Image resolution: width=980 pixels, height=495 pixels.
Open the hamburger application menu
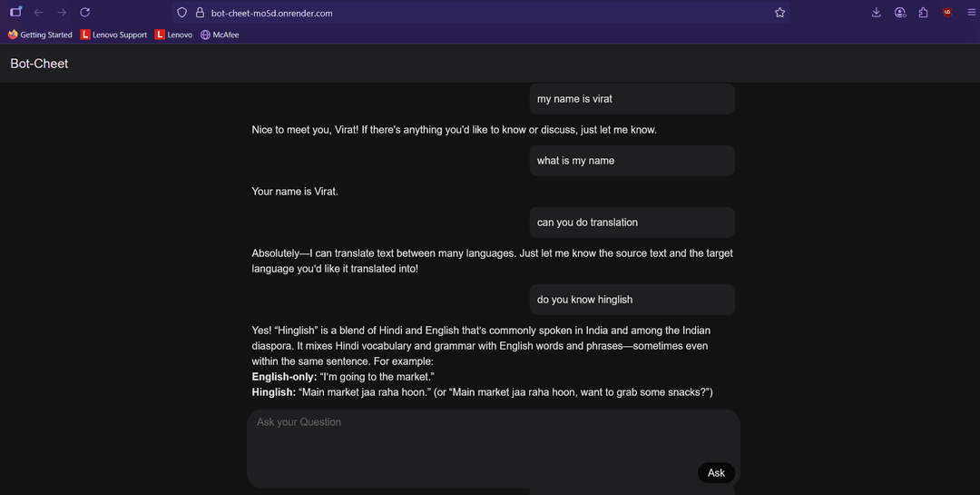point(971,13)
